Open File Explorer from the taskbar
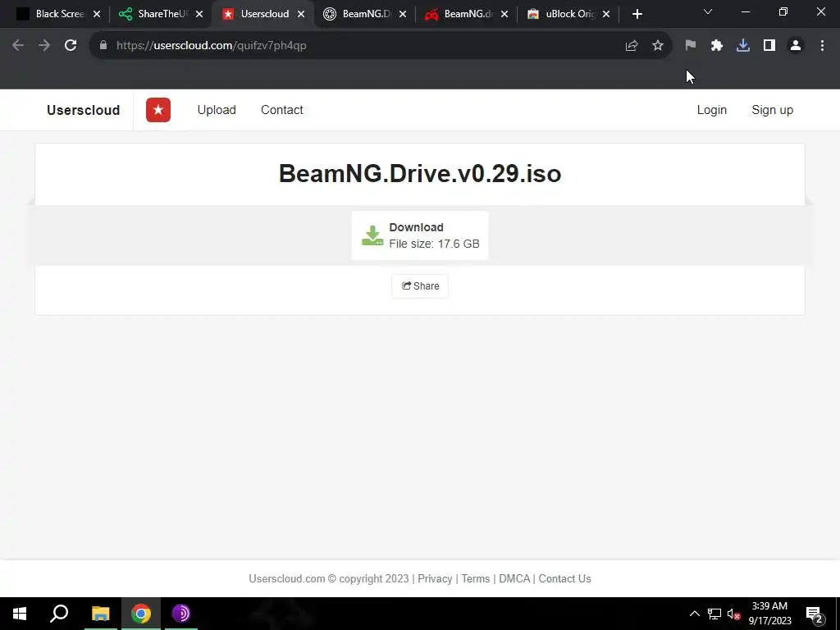Viewport: 840px width, 630px height. pos(100,614)
